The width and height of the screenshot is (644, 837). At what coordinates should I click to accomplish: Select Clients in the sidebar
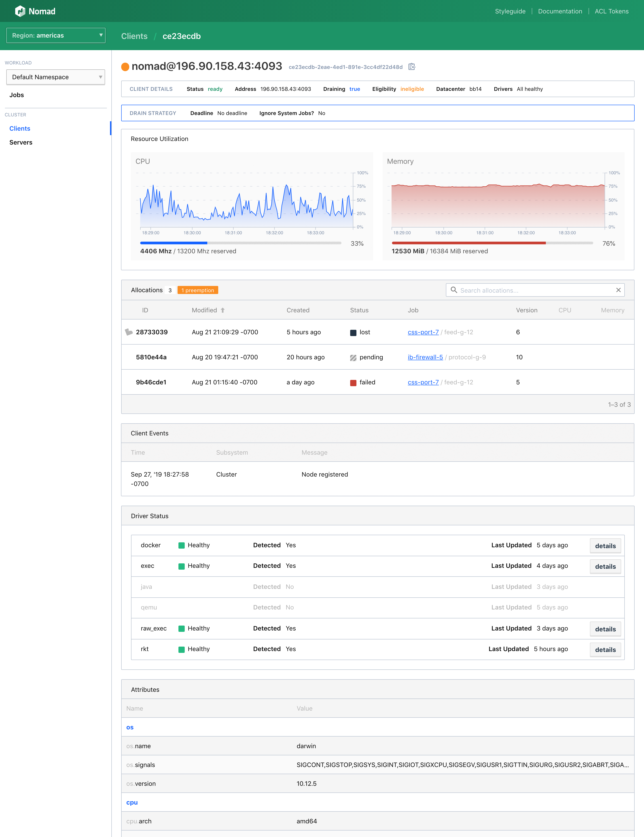tap(20, 128)
